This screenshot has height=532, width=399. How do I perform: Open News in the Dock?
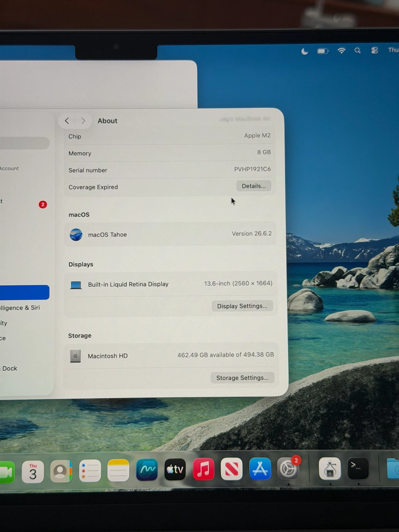point(232,469)
